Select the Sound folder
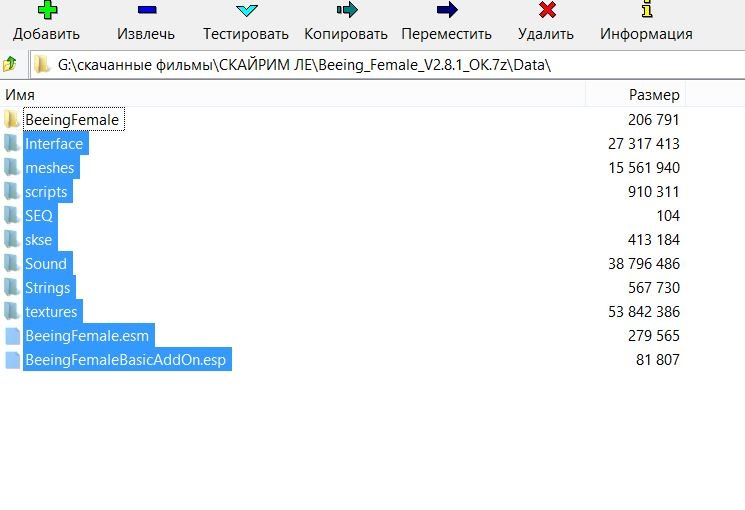745x510 pixels. pos(46,264)
